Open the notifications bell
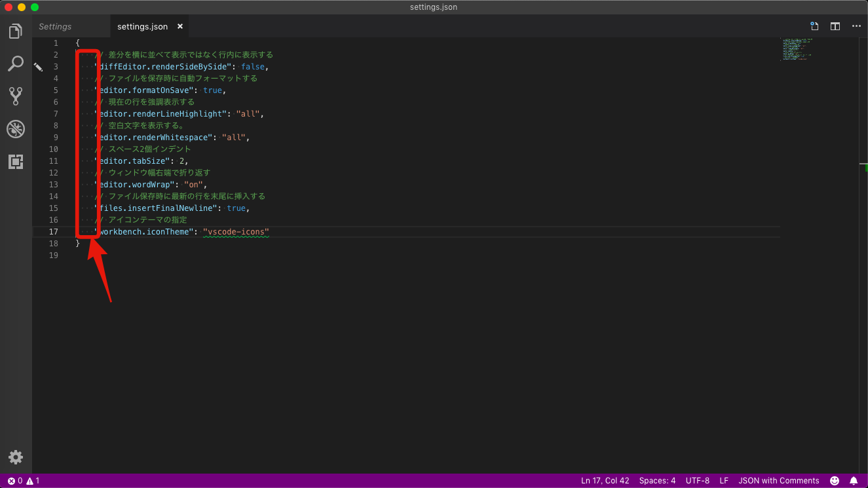This screenshot has width=868, height=488. tap(854, 481)
